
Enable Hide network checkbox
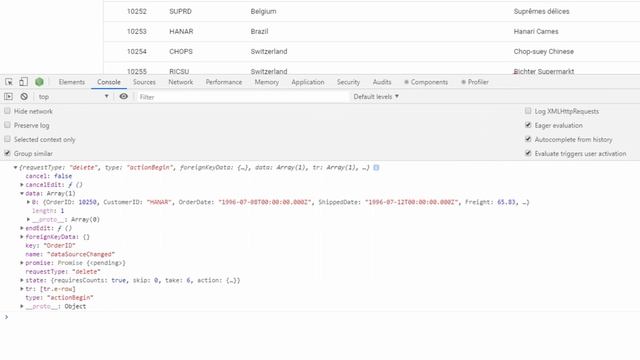[x=7, y=111]
